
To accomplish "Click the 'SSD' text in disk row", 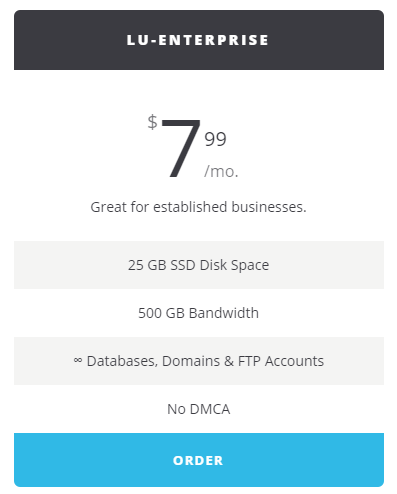I will (183, 265).
